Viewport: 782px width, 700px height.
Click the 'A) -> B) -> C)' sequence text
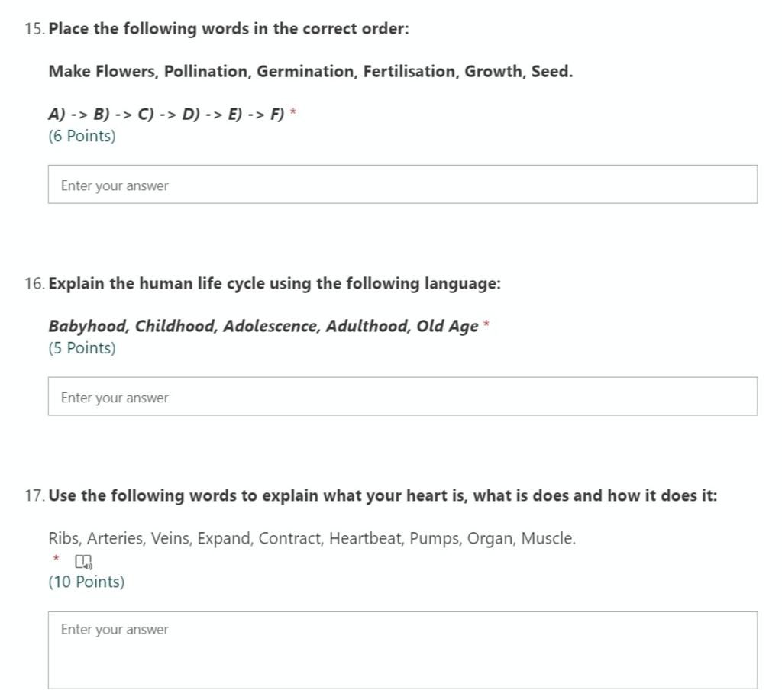(166, 115)
